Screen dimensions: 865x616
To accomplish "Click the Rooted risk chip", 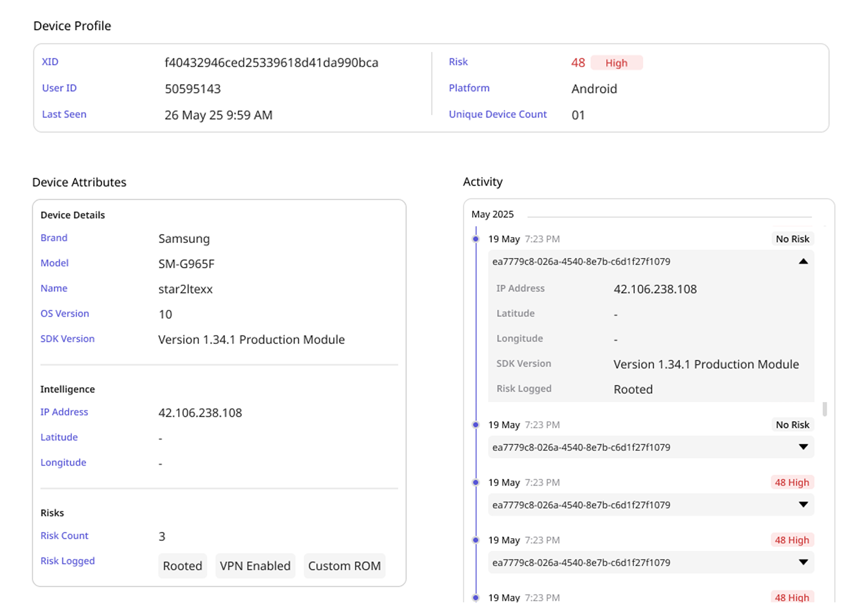I will click(182, 566).
